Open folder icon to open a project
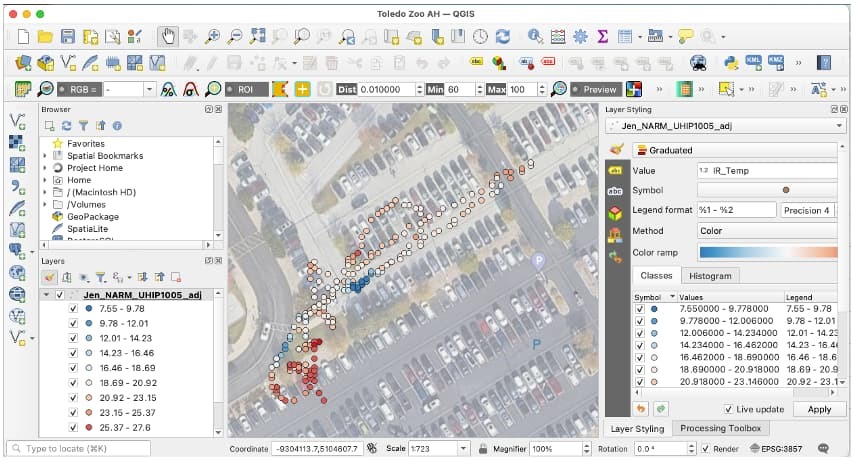Image resolution: width=853 pixels, height=461 pixels. pyautogui.click(x=45, y=36)
